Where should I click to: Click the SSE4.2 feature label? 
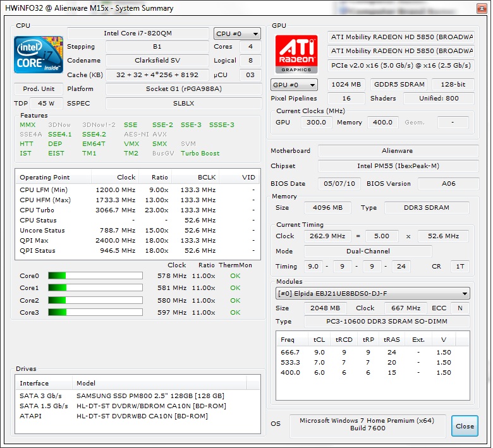pyautogui.click(x=94, y=134)
